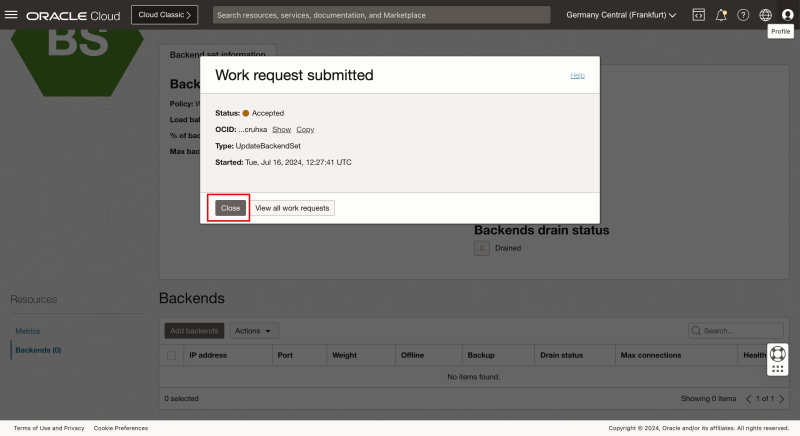Open the help question mark icon
Screen dimensions: 800x436
(743, 15)
